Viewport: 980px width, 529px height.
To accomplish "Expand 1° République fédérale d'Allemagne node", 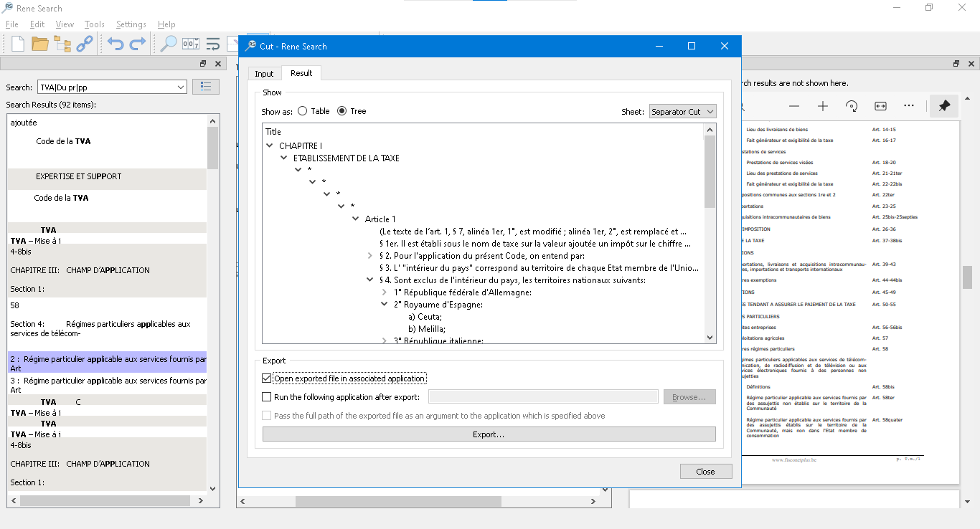I will pos(385,292).
